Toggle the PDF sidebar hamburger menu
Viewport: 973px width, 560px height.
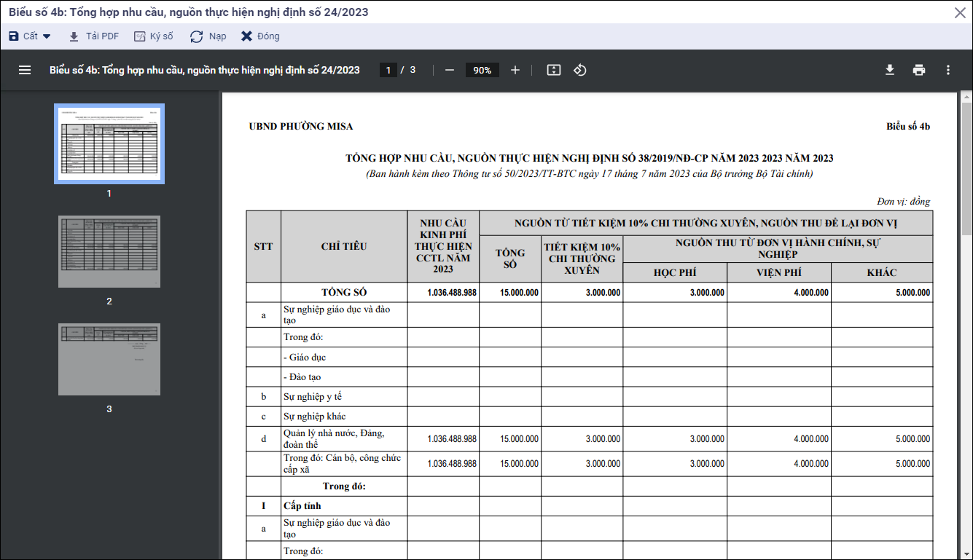(x=25, y=70)
